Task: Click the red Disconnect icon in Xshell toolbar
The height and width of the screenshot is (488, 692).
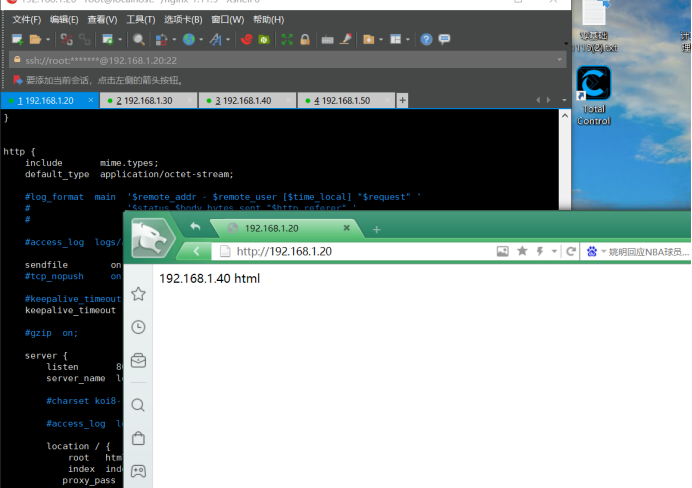Action: pos(67,40)
